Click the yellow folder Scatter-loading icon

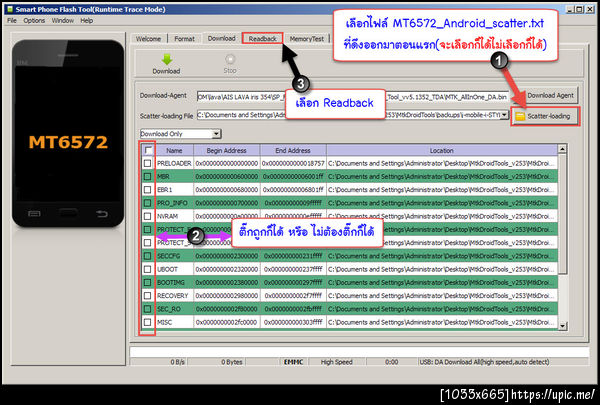coord(520,116)
